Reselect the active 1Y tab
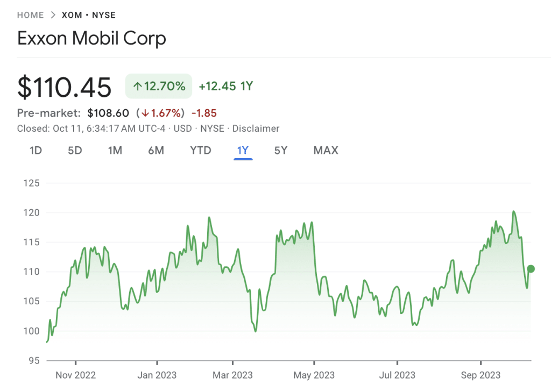The height and width of the screenshot is (392, 551). click(243, 151)
